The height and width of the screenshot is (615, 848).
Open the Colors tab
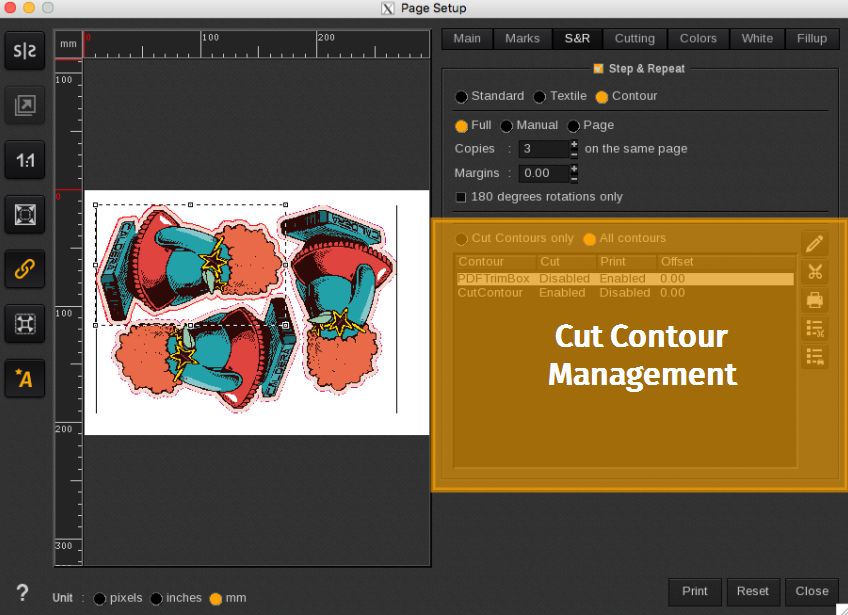[x=698, y=39]
